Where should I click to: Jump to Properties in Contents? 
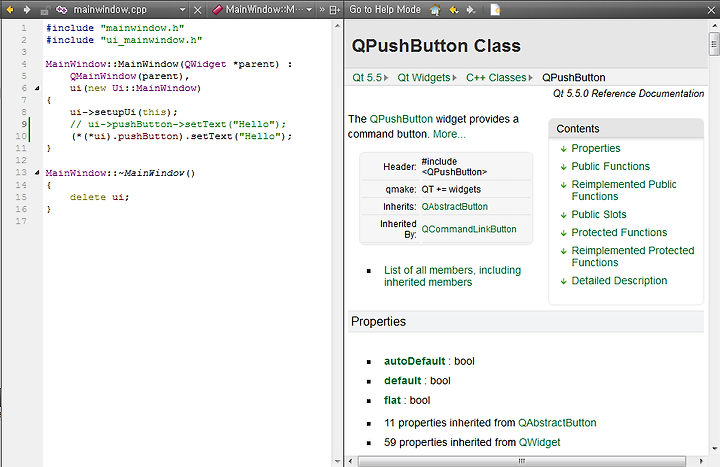pyautogui.click(x=596, y=148)
